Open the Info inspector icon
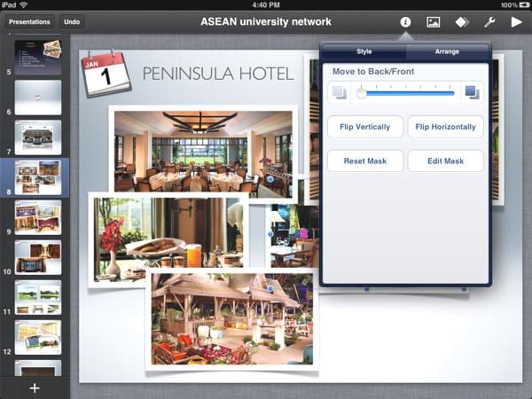The image size is (532, 399). click(405, 22)
